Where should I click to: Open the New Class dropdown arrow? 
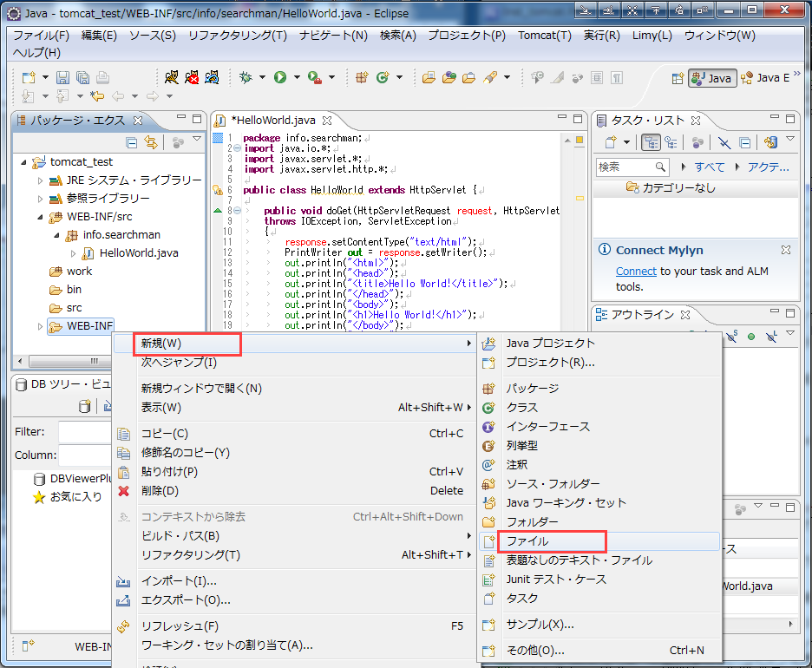click(399, 78)
